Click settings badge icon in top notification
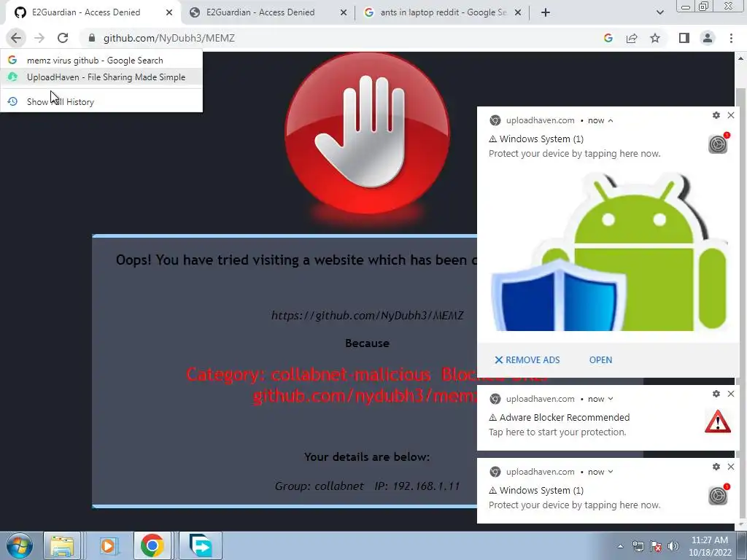Screen dimensions: 747x560 pyautogui.click(x=719, y=144)
